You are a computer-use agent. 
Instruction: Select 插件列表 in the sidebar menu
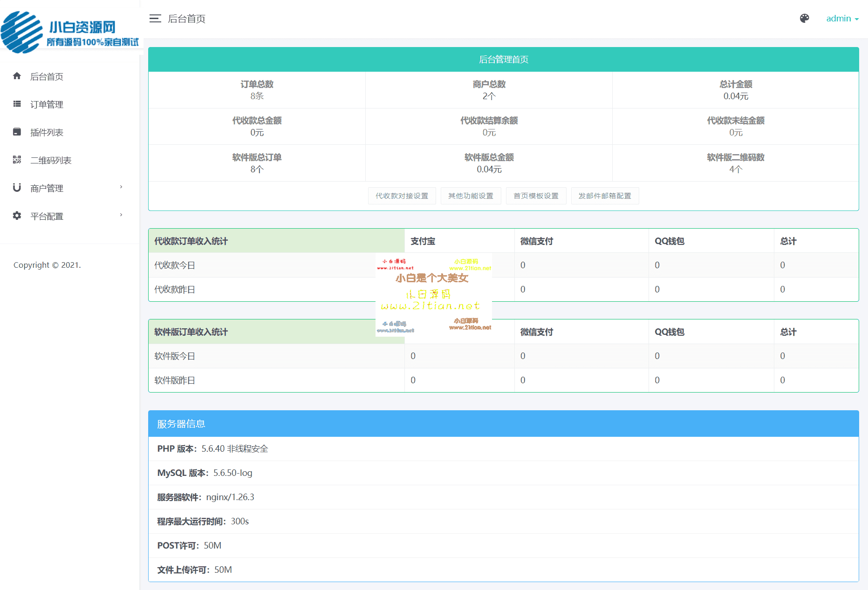coord(47,132)
